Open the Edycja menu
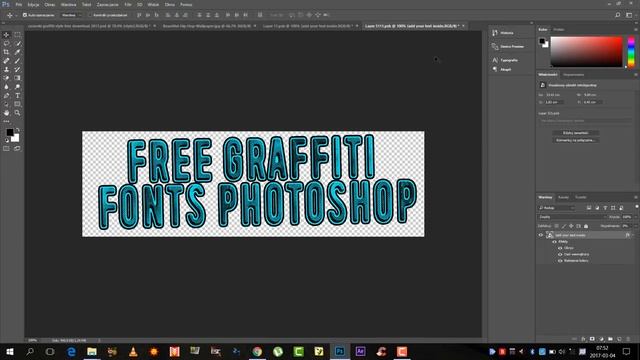Viewport: 640px width, 360px height. tap(33, 4)
